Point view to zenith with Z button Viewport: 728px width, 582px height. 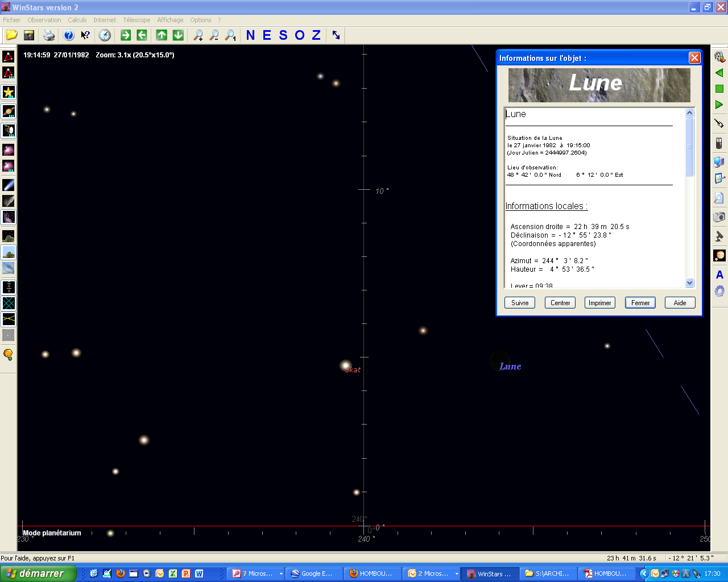point(316,35)
